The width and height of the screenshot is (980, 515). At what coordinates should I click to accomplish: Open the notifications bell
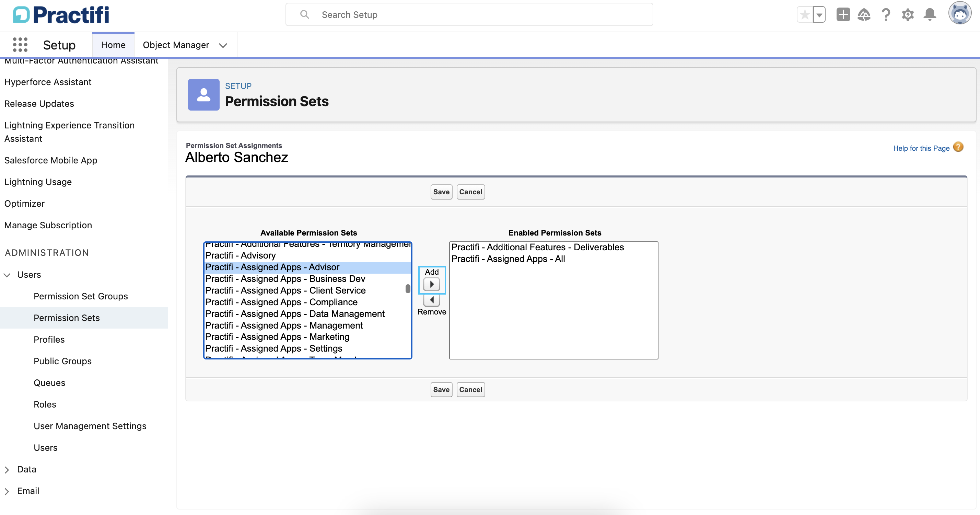click(x=930, y=15)
